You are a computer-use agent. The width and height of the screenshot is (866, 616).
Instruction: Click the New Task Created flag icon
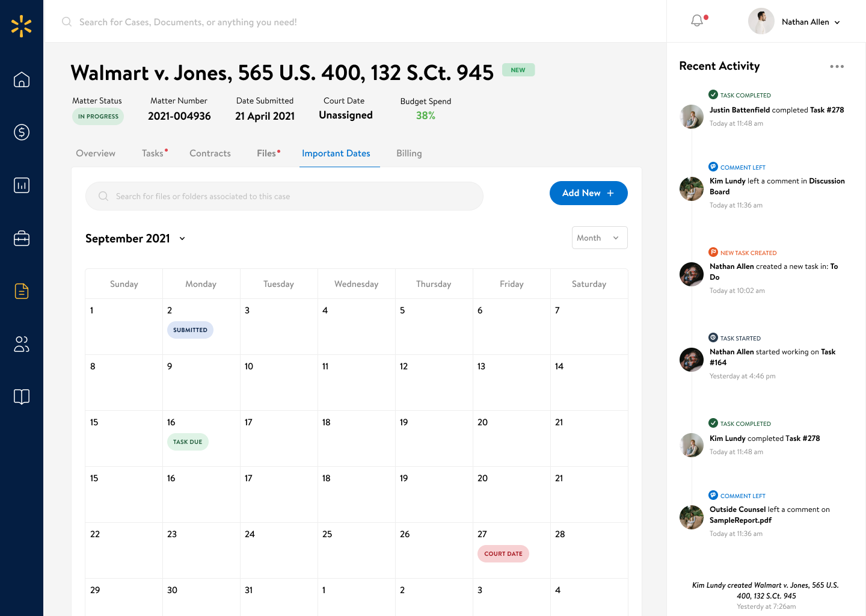tap(713, 252)
